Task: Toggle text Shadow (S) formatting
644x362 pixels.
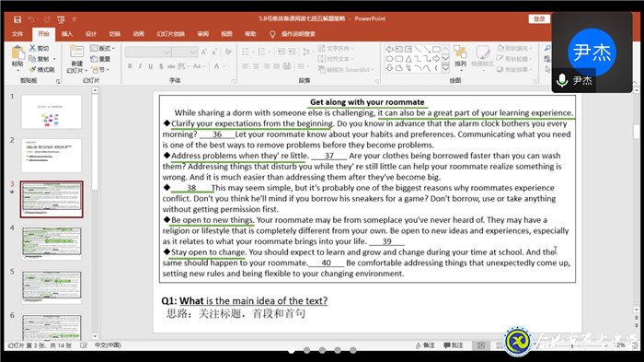Action: point(161,66)
